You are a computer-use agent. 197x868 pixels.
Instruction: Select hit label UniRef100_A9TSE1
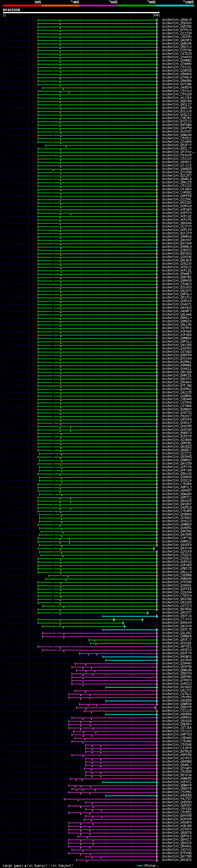pos(177,646)
